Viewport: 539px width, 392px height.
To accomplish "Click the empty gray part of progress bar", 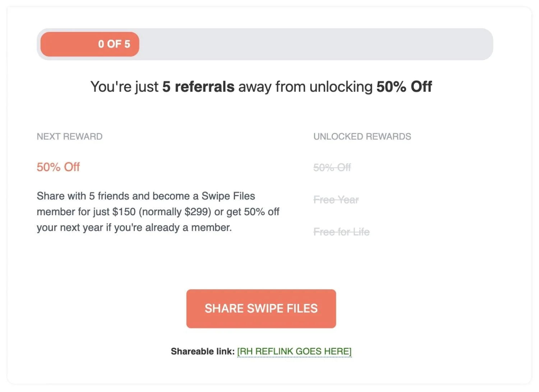I will [316, 44].
